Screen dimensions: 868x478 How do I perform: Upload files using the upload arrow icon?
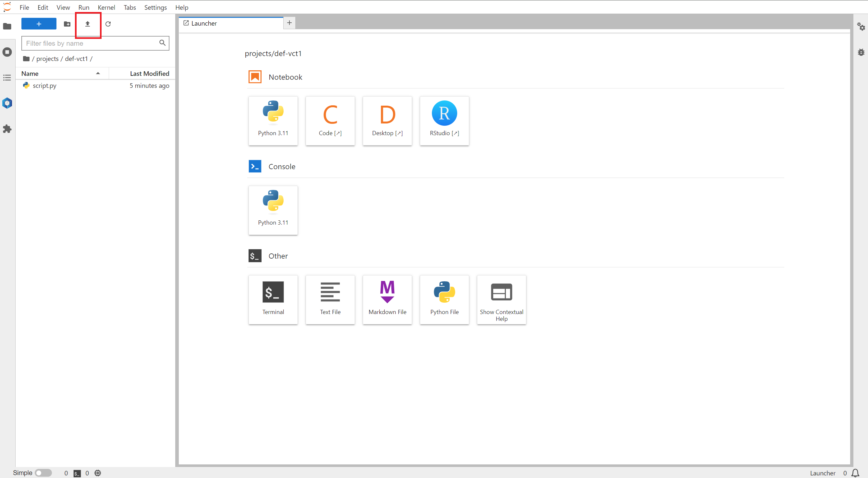tap(88, 24)
